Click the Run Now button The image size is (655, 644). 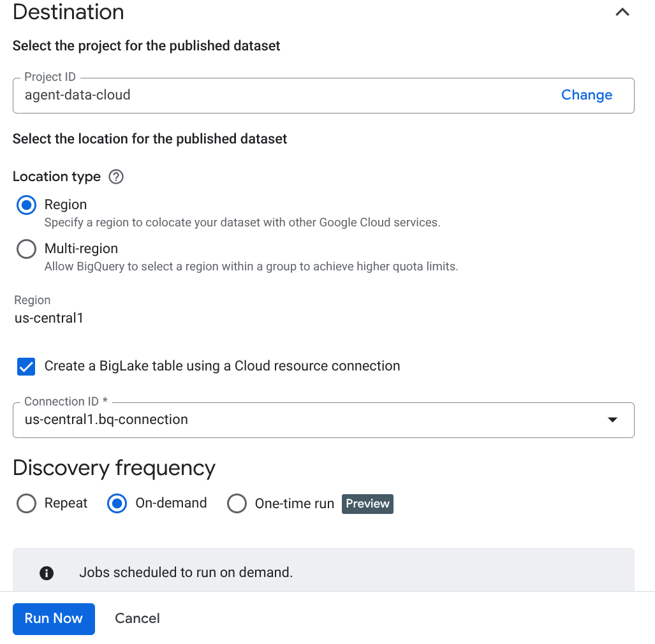point(54,618)
